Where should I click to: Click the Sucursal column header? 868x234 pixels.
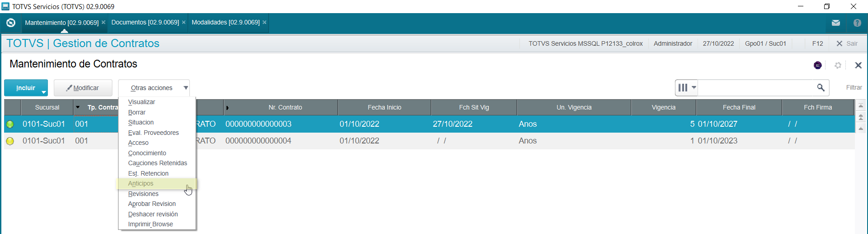click(x=47, y=107)
